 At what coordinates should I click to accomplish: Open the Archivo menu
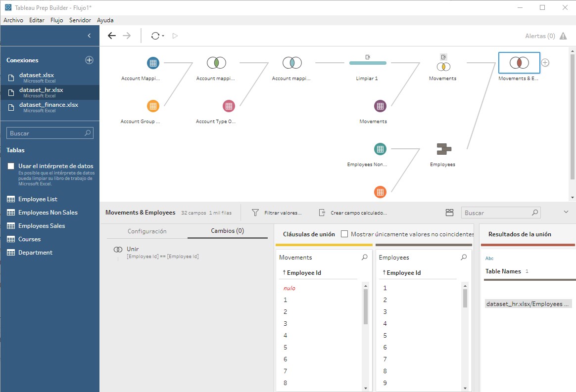[x=13, y=20]
